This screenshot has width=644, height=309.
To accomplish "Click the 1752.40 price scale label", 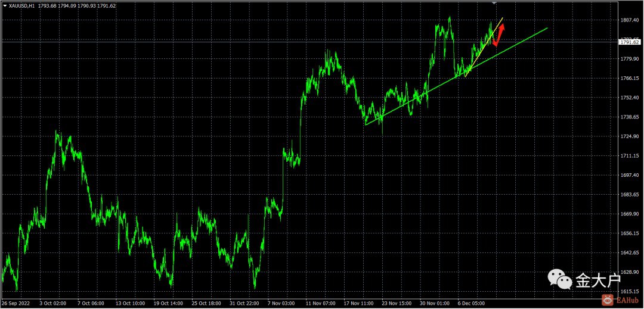I will point(629,98).
